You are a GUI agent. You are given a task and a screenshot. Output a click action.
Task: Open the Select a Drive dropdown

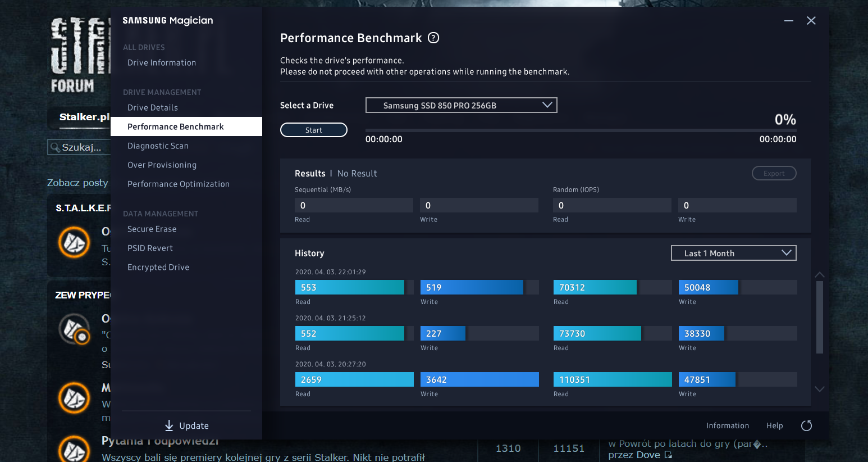(x=461, y=105)
